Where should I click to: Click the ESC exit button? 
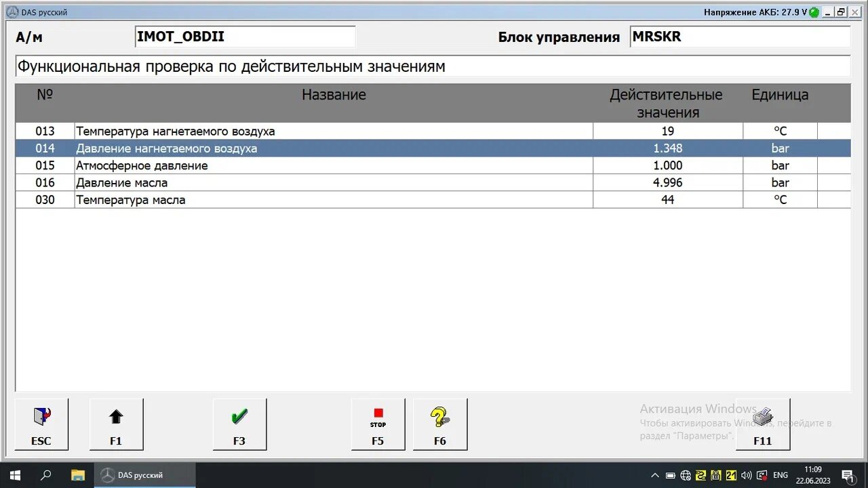pyautogui.click(x=41, y=424)
